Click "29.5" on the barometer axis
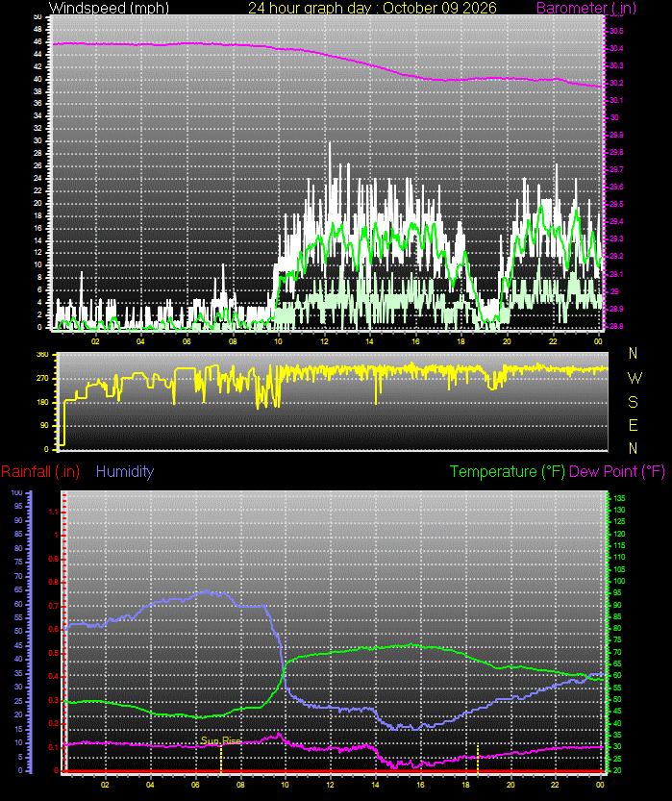This screenshot has width=672, height=801. coord(616,204)
